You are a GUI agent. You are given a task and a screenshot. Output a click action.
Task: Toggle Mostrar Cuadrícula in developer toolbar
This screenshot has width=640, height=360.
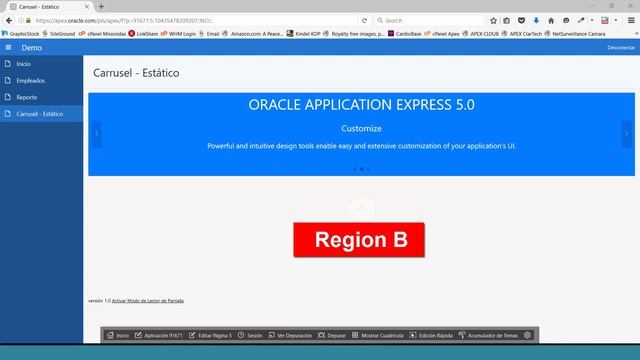(378, 335)
